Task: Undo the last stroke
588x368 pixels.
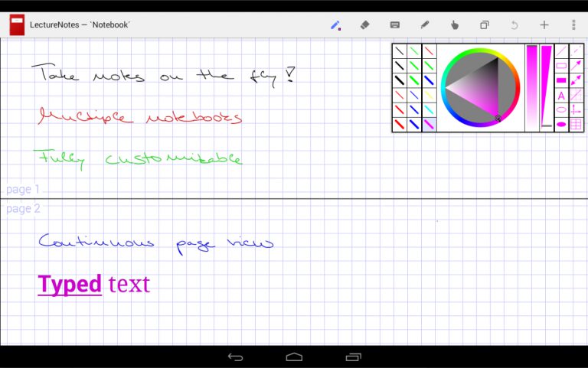Action: 514,25
